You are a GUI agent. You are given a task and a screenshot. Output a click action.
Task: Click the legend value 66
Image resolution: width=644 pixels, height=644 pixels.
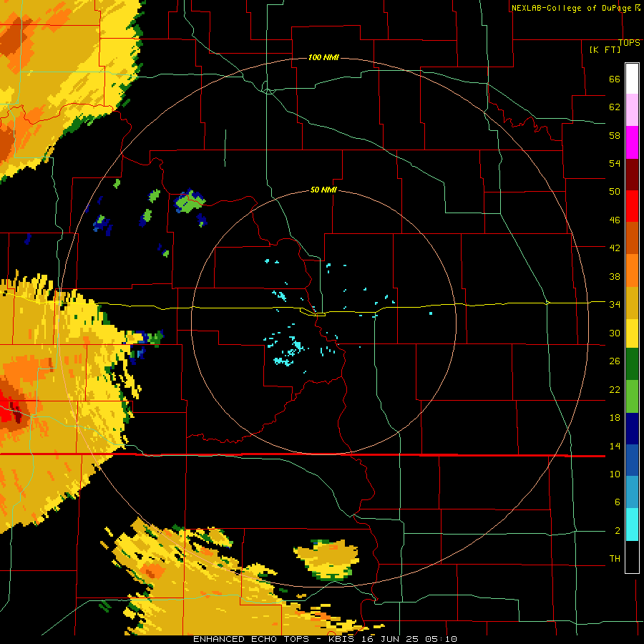coord(615,79)
